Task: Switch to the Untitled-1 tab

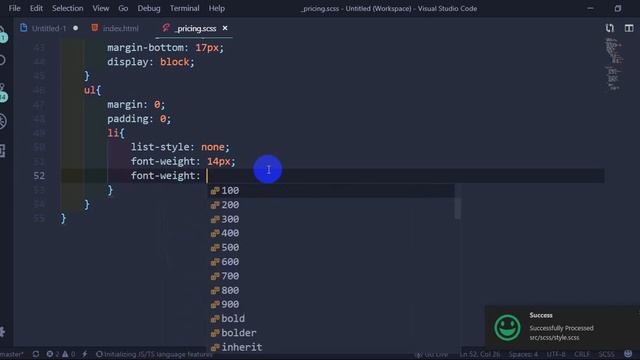Action: [x=49, y=28]
